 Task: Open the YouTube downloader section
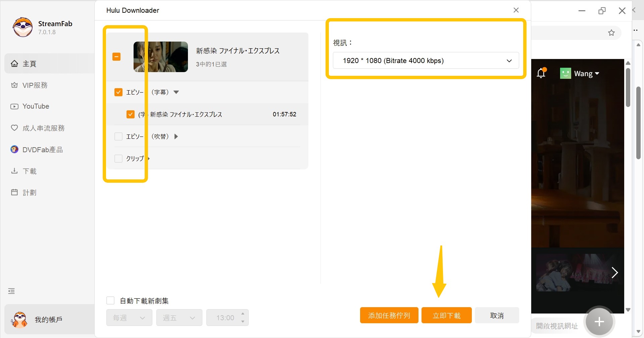click(x=36, y=106)
